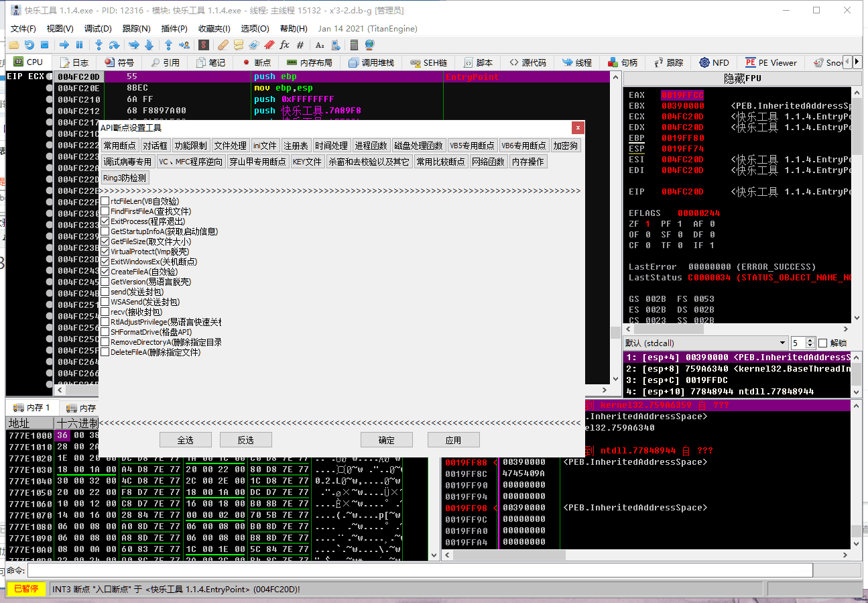This screenshot has height=603, width=868.
Task: Enable FindFirstFileA breakpoint checkbox
Action: pos(105,211)
